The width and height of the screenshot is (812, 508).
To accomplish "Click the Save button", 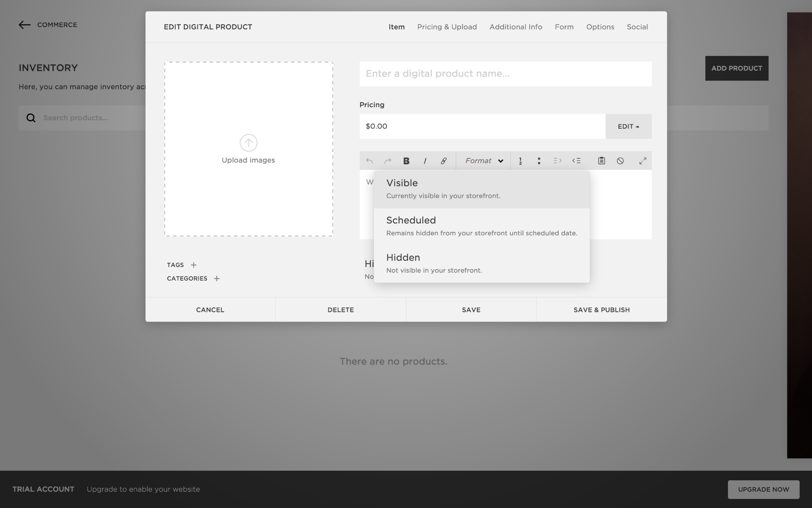I will [x=471, y=310].
